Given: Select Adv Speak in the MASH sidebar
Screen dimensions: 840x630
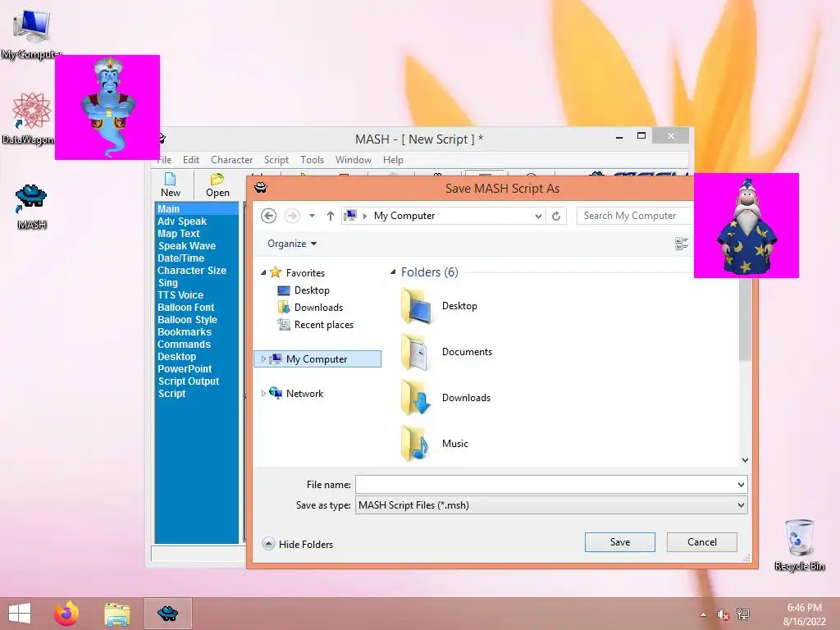Looking at the screenshot, I should [x=182, y=221].
